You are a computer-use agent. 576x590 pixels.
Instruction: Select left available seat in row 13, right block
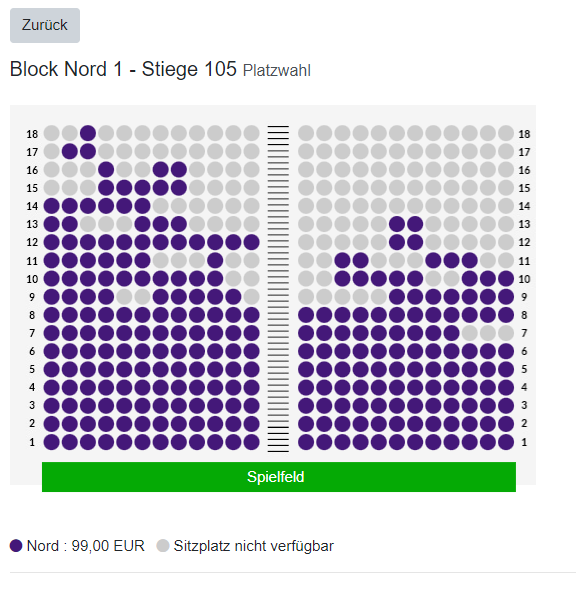pos(397,224)
